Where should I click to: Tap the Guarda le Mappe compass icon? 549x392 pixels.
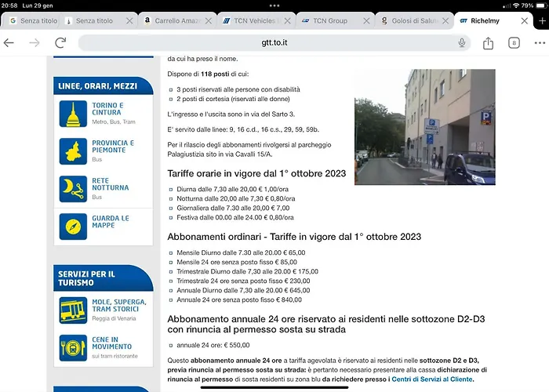point(73,227)
